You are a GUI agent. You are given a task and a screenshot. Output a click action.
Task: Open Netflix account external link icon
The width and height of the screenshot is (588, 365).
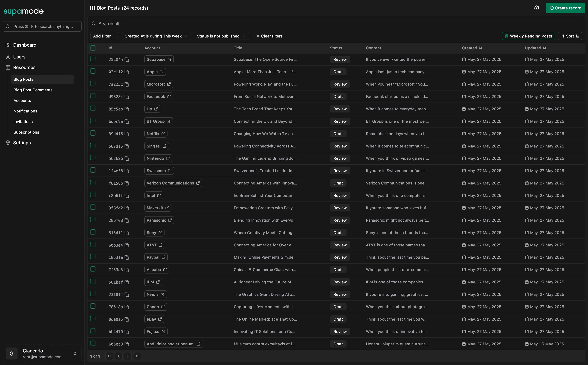pos(163,133)
